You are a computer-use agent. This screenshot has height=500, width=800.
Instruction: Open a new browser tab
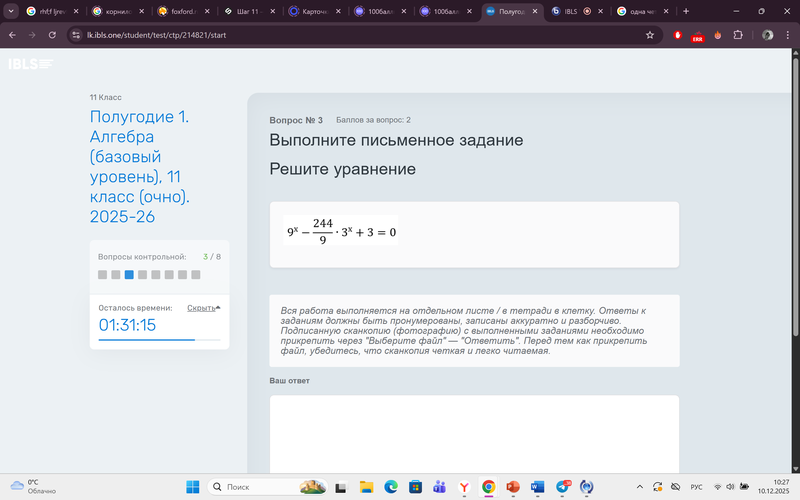coord(686,11)
